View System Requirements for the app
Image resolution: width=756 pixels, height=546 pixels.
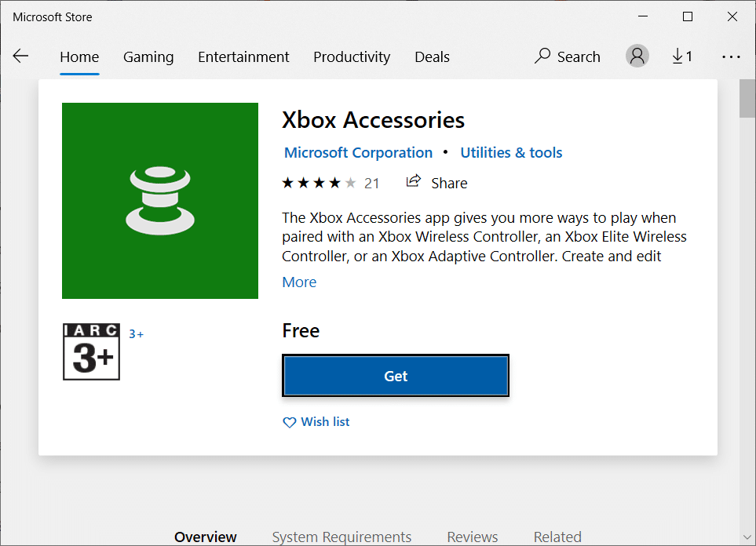[x=341, y=537]
